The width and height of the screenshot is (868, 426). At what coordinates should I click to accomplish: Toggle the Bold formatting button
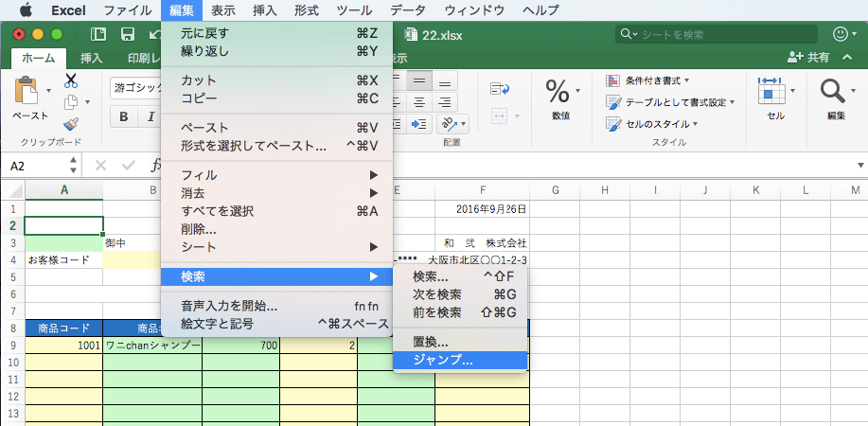(124, 117)
